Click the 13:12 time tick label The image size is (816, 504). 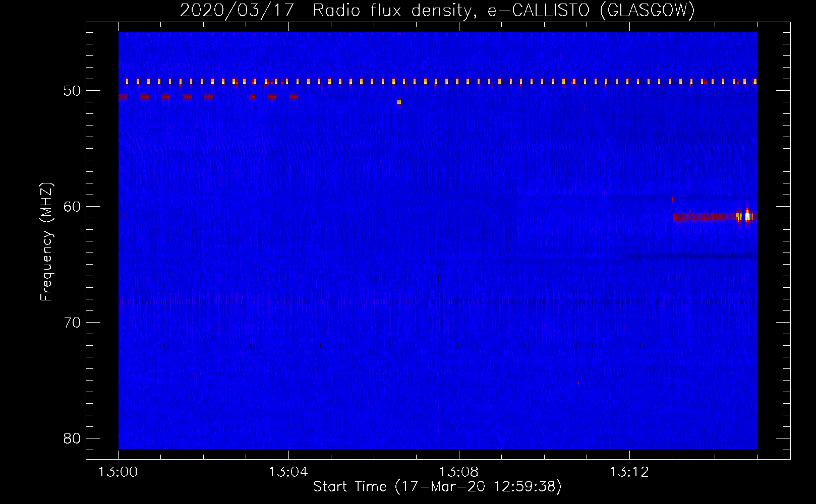(629, 472)
